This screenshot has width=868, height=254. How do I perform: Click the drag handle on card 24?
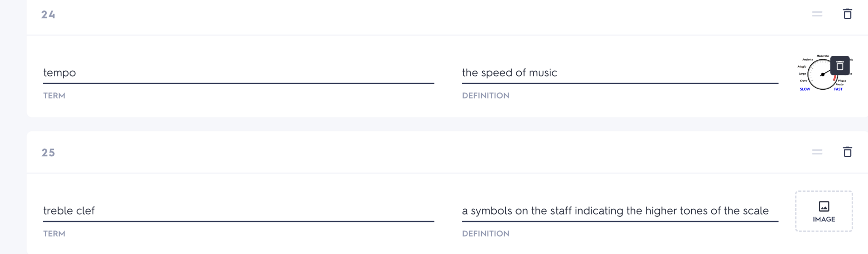pyautogui.click(x=817, y=14)
